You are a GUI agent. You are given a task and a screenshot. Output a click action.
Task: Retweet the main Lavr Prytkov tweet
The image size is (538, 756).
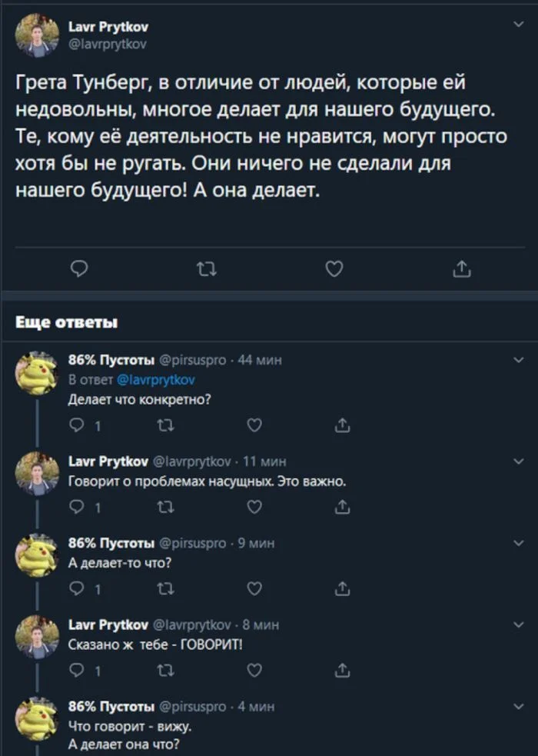pyautogui.click(x=206, y=268)
